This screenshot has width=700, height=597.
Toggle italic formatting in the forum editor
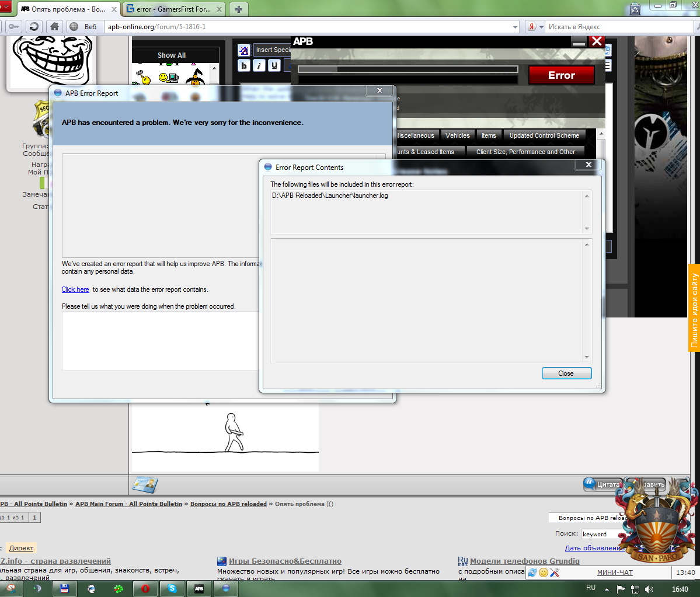pyautogui.click(x=259, y=65)
